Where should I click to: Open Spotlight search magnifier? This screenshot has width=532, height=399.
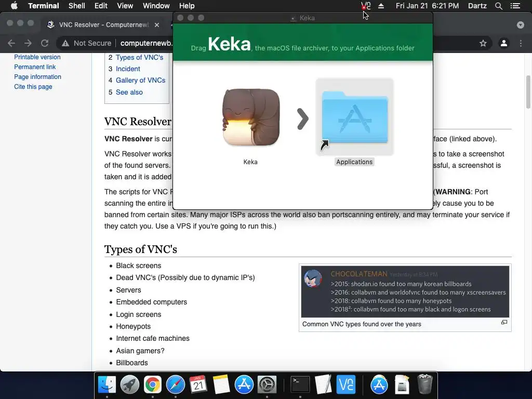pos(498,6)
